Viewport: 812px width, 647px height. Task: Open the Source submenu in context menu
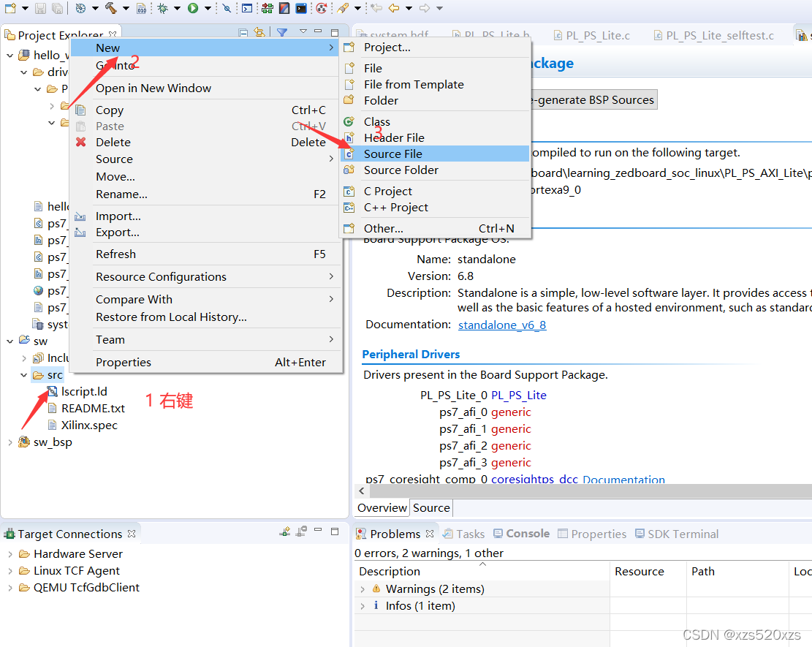pos(205,159)
